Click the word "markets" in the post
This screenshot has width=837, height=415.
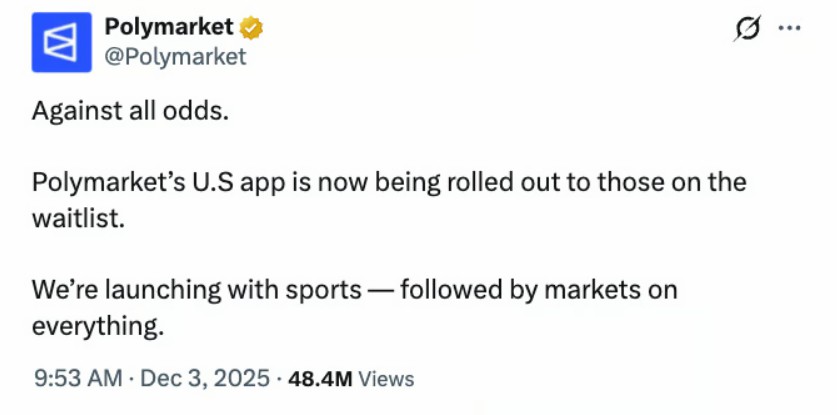tap(587, 290)
